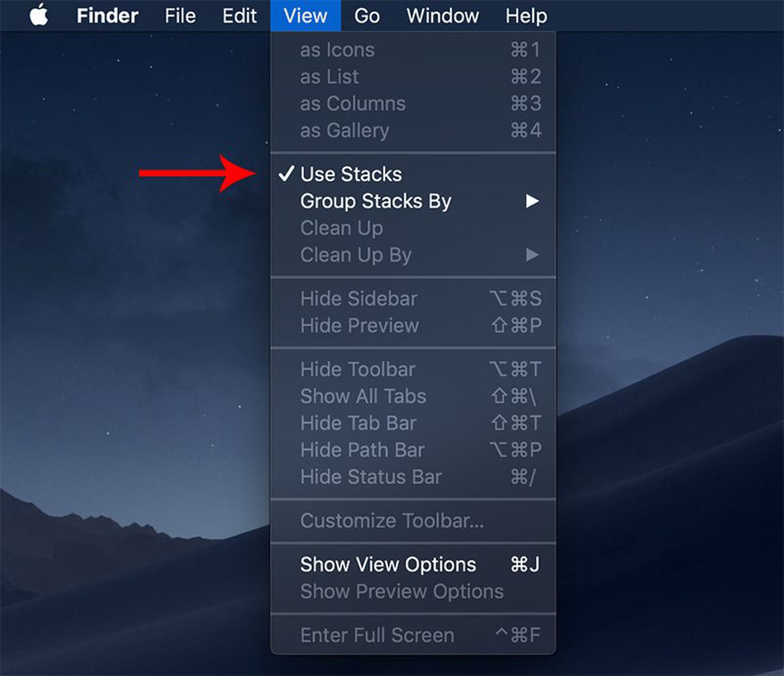Open the View menu
The image size is (784, 676).
305,15
